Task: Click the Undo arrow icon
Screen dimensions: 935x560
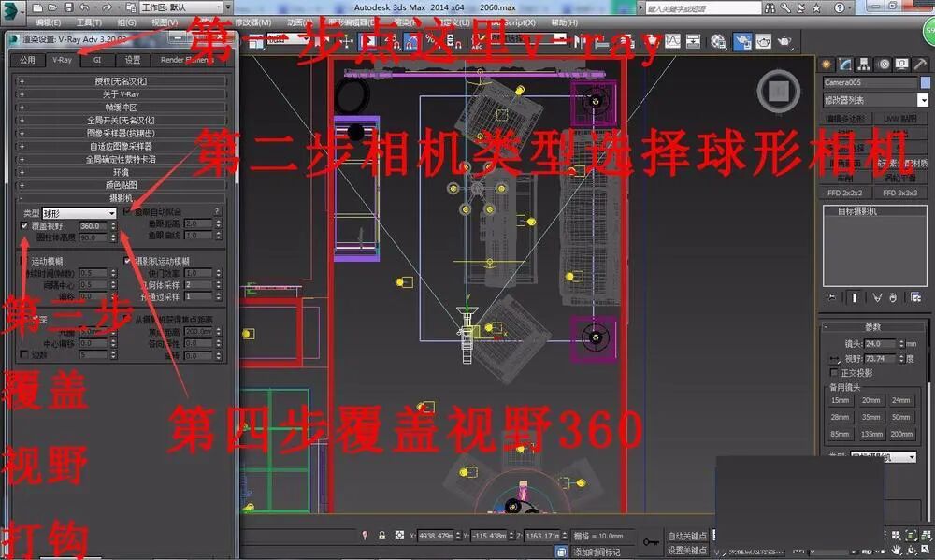Action: (84, 7)
